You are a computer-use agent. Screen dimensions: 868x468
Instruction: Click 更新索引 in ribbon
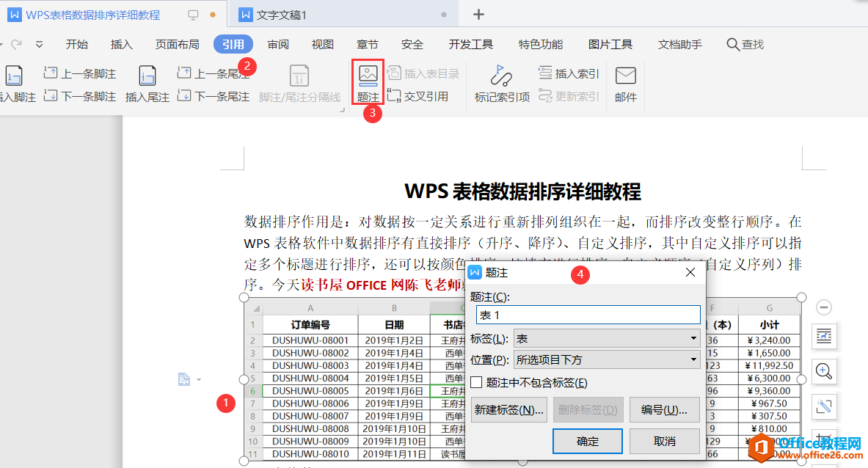pos(569,96)
